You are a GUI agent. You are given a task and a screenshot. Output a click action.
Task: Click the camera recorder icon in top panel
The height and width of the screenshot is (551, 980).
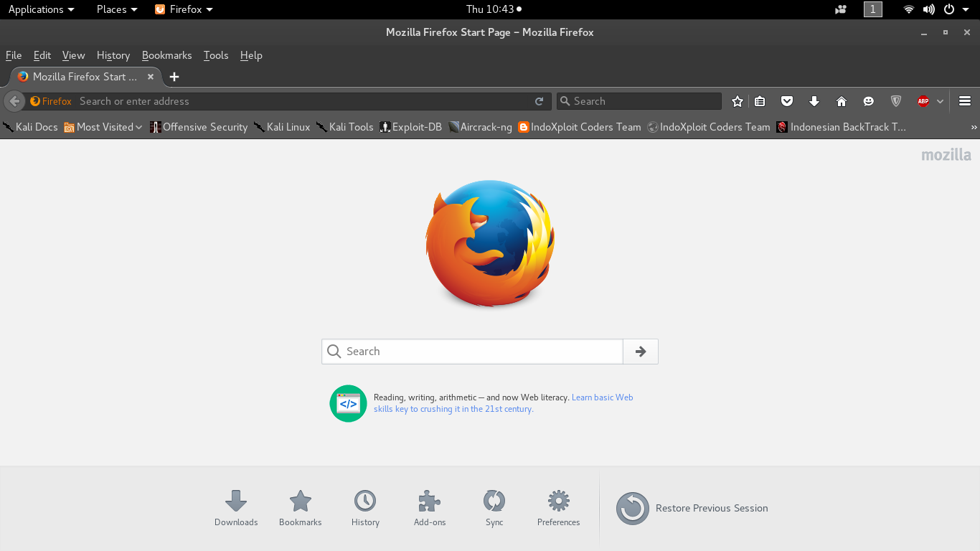click(x=841, y=9)
